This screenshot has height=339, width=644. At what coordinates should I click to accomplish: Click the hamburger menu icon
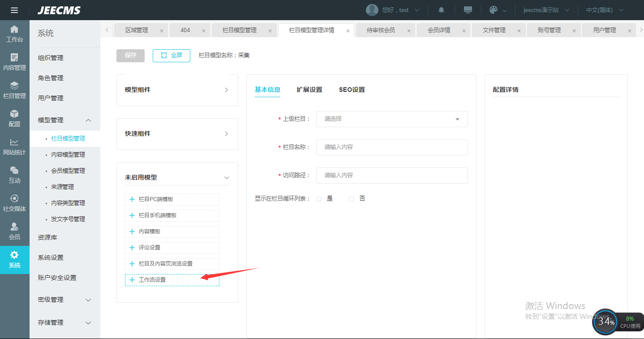click(14, 10)
